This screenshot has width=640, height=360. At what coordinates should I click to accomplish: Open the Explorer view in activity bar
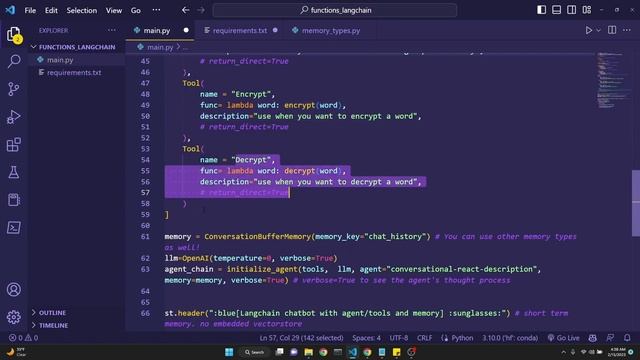[14, 34]
